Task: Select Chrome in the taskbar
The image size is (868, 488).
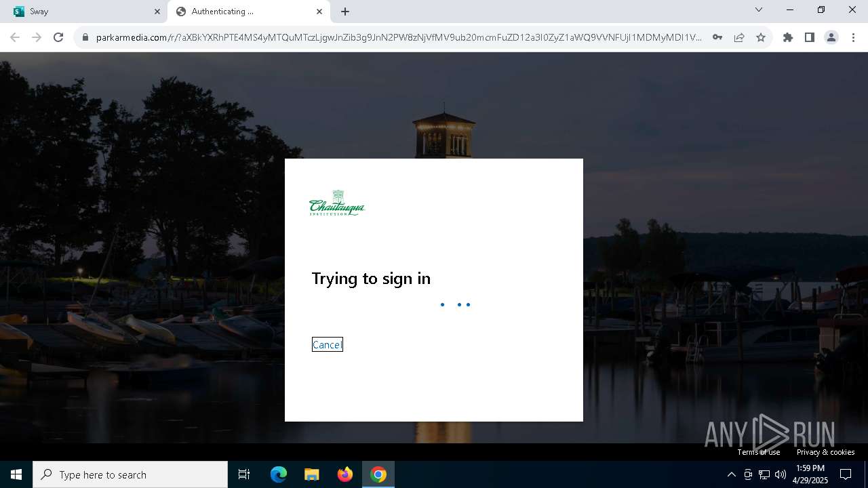Action: coord(378,474)
